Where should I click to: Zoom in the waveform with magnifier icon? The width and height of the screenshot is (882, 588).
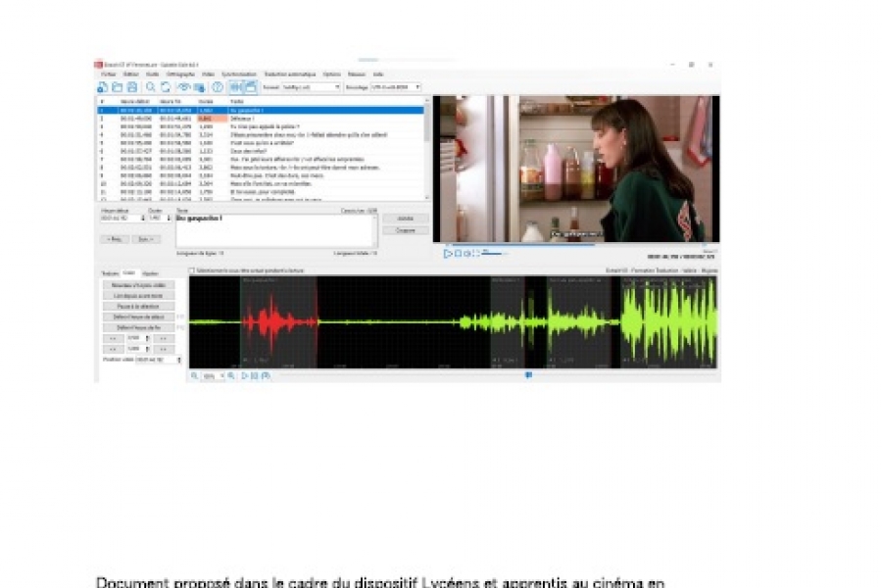(231, 375)
